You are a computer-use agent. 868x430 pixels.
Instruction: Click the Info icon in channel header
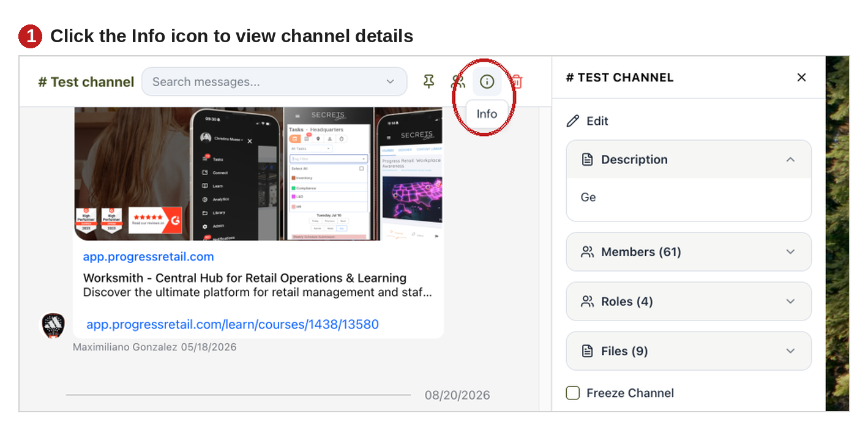tap(487, 82)
